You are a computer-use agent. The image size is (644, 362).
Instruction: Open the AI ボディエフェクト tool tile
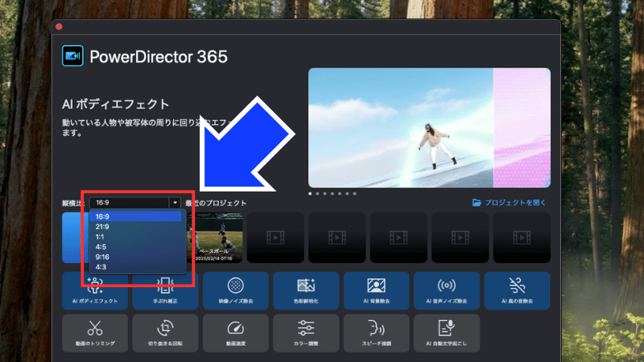(x=95, y=290)
